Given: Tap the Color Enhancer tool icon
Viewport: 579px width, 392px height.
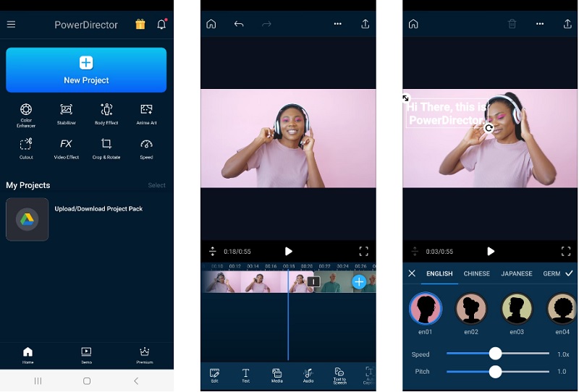Looking at the screenshot, I should tap(26, 110).
